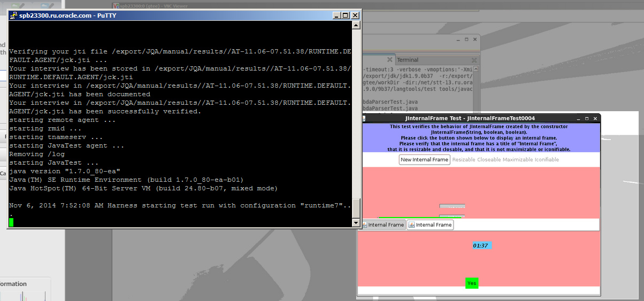Close the Terminal tab

tap(474, 60)
